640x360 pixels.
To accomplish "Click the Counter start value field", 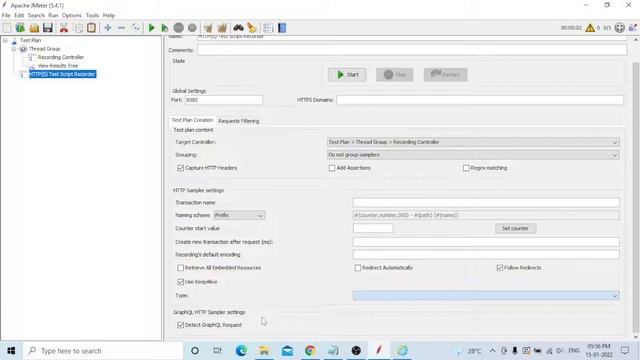I will [x=373, y=228].
